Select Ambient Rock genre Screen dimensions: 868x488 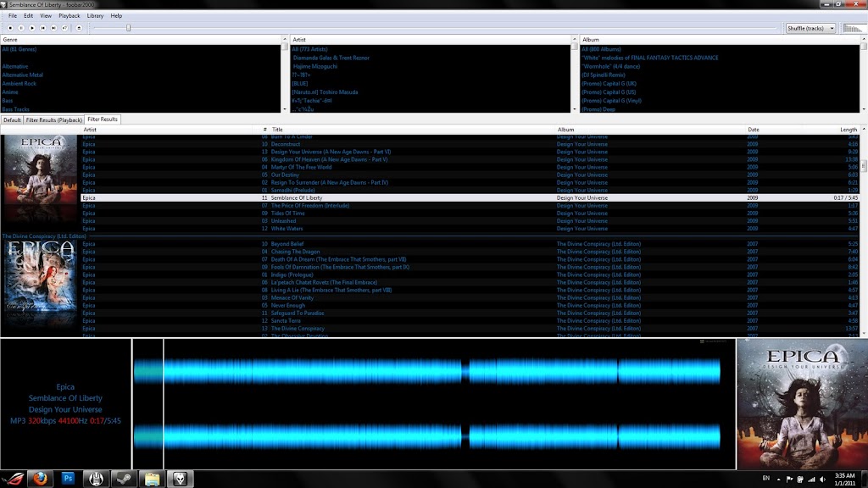(19, 84)
